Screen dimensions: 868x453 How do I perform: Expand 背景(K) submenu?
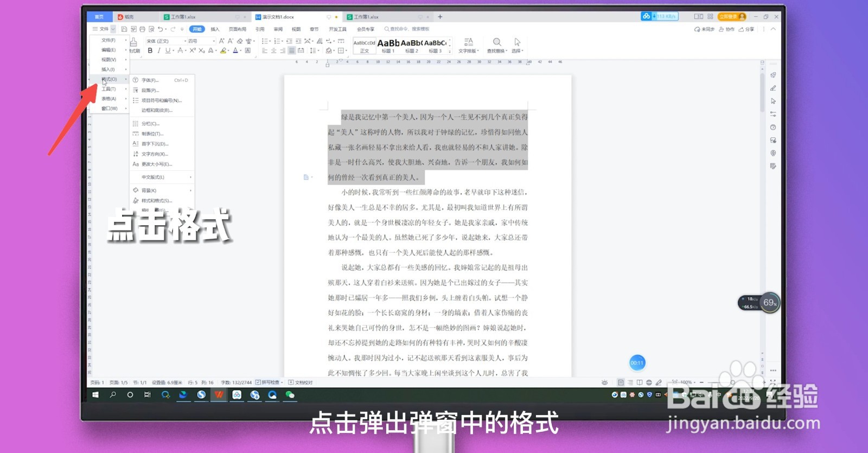pyautogui.click(x=162, y=190)
